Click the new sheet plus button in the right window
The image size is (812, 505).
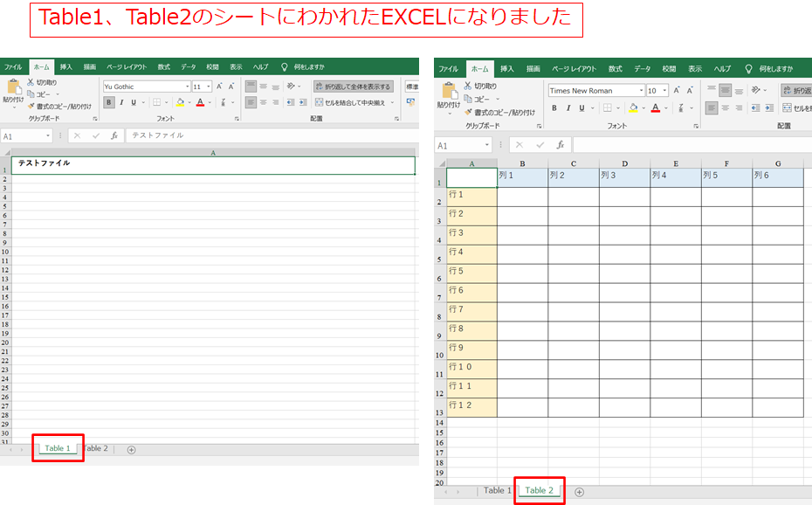click(579, 491)
